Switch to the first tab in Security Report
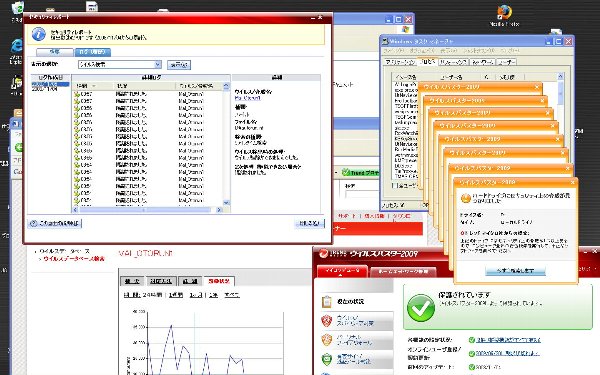600x375 pixels. [x=54, y=52]
